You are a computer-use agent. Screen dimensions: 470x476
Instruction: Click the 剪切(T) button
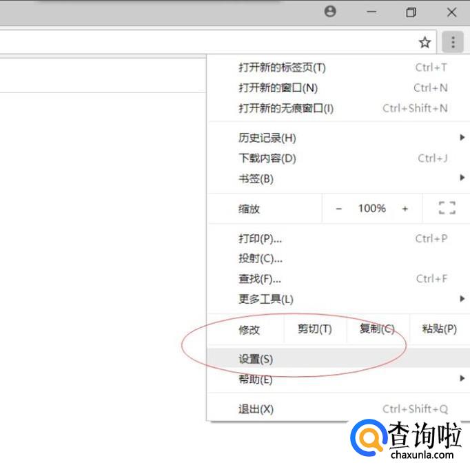314,329
